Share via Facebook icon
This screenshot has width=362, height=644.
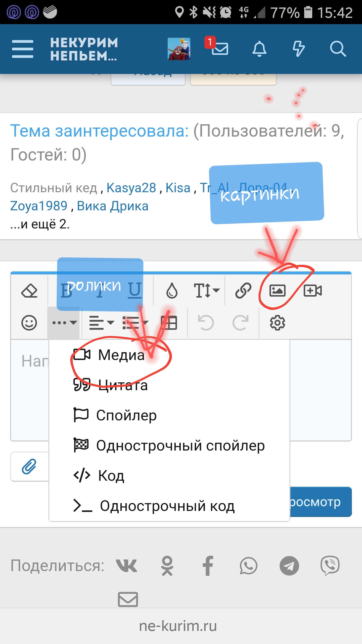[208, 566]
